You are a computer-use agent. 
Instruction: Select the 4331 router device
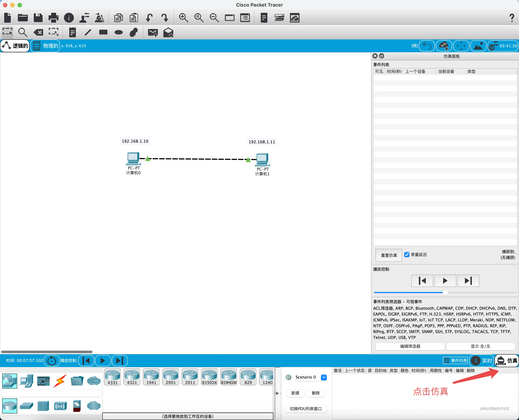(113, 377)
